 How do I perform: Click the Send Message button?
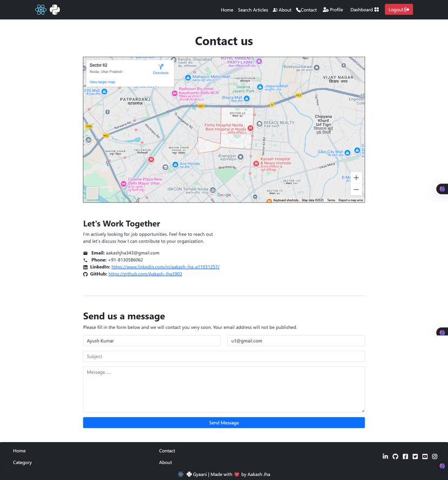(x=223, y=423)
